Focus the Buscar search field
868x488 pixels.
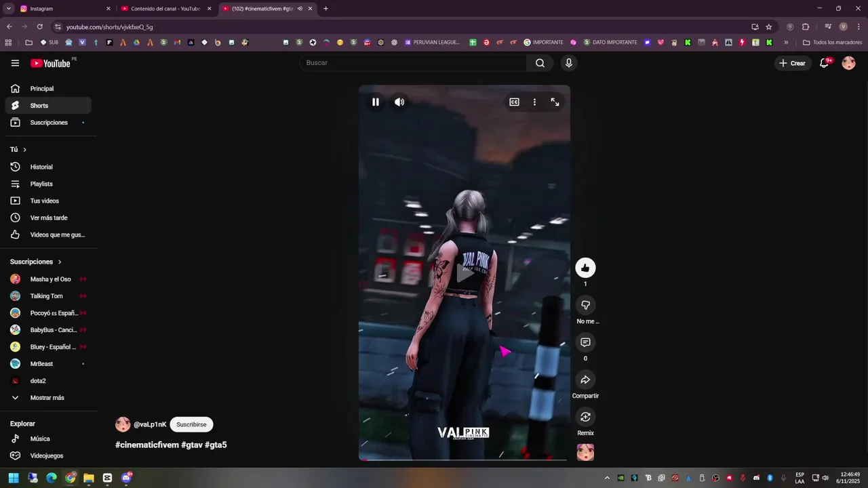[x=413, y=63]
